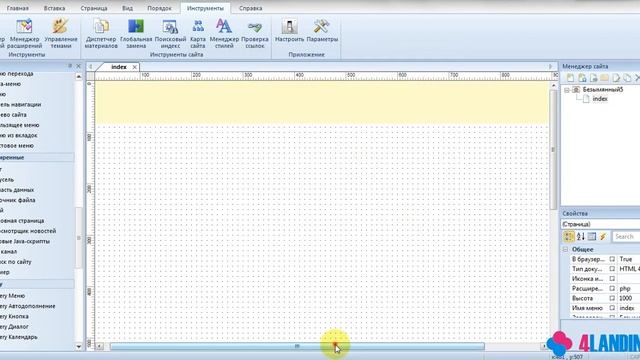
Task: Choose the toolbox item ending in 'Автодополнение'
Action: point(27,306)
